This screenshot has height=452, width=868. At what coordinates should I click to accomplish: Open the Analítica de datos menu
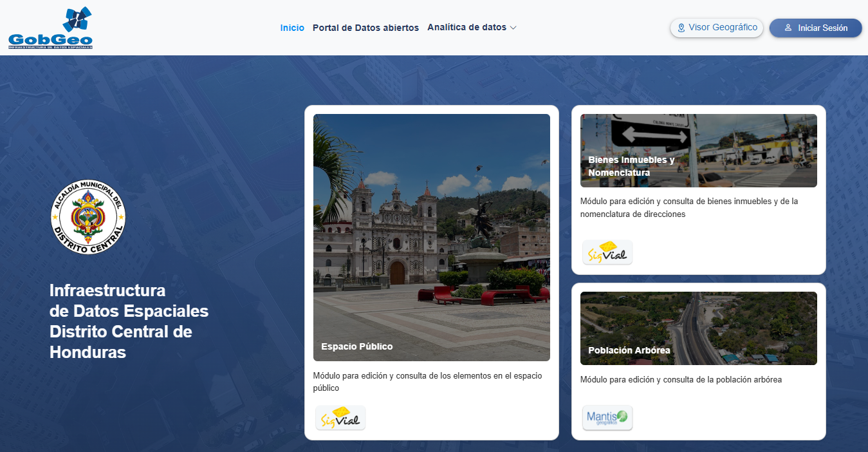466,28
